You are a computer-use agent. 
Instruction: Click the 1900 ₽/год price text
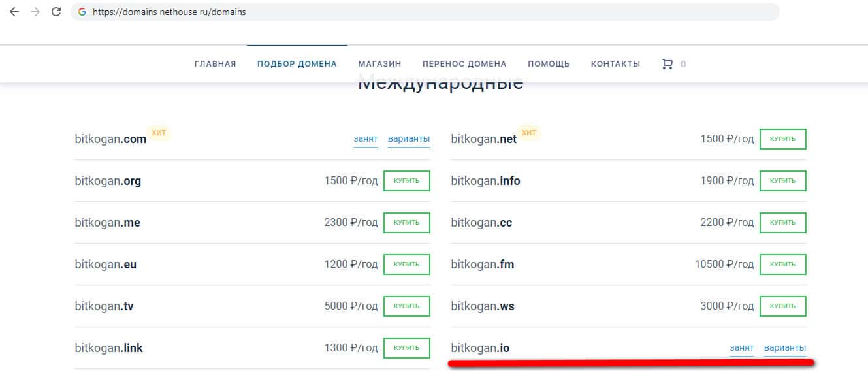coord(727,181)
